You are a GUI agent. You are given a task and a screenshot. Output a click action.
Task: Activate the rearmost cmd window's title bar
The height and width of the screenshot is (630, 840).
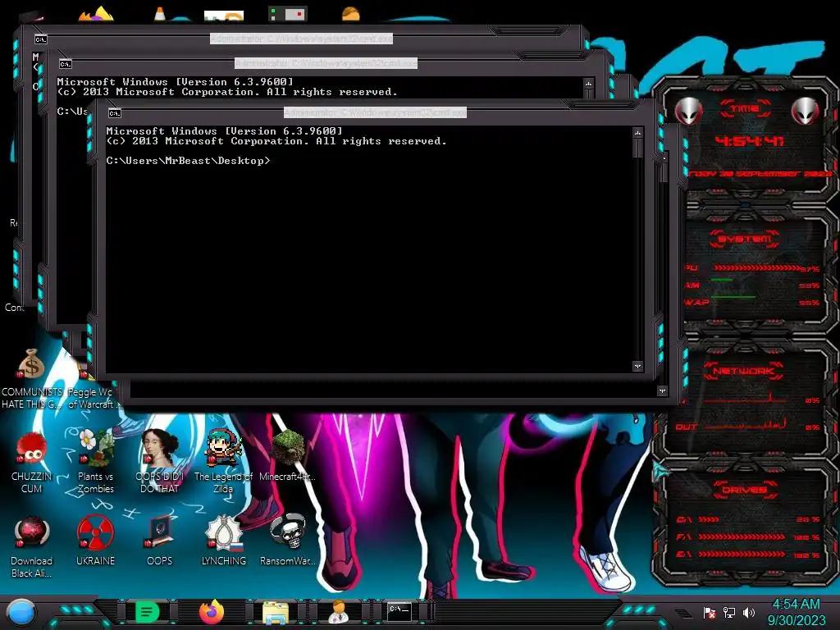point(301,39)
